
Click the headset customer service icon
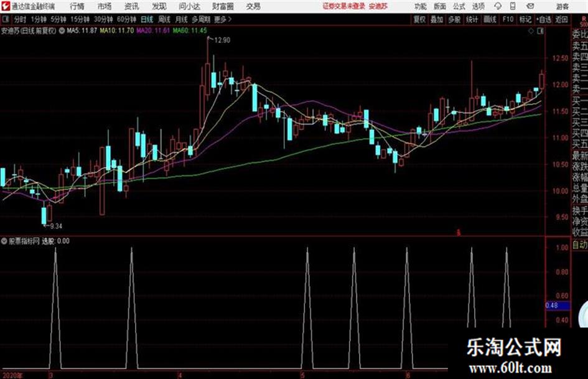click(x=498, y=6)
